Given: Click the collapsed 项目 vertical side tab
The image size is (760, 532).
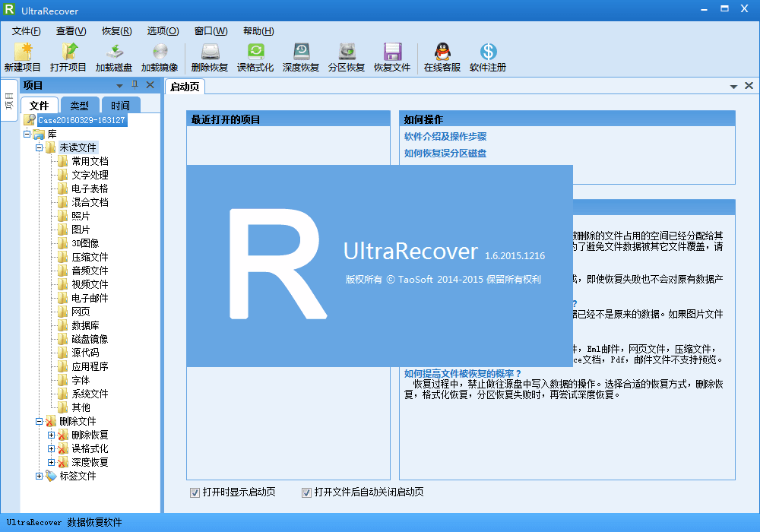Looking at the screenshot, I should click(x=9, y=101).
